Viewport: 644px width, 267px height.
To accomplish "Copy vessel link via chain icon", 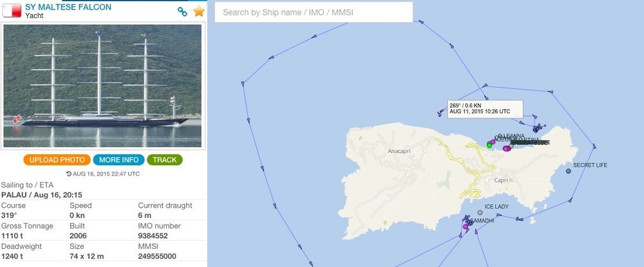I will [x=182, y=11].
